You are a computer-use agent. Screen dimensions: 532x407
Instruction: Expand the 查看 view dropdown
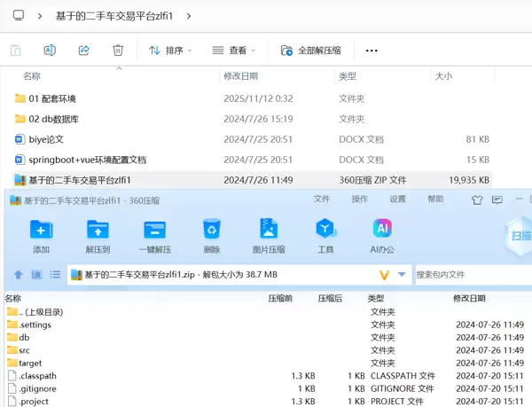tap(236, 51)
